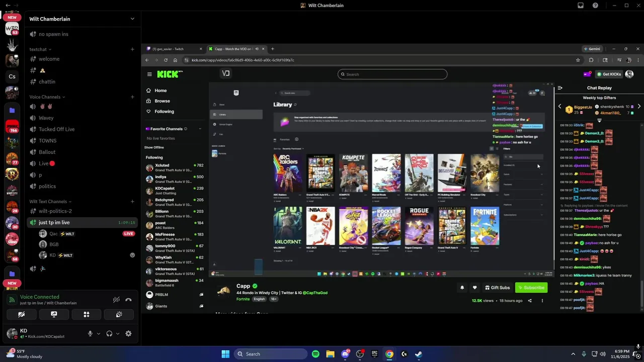Viewport: 644px width, 362px height.
Task: Open headphone output options chevron
Action: tap(118, 333)
